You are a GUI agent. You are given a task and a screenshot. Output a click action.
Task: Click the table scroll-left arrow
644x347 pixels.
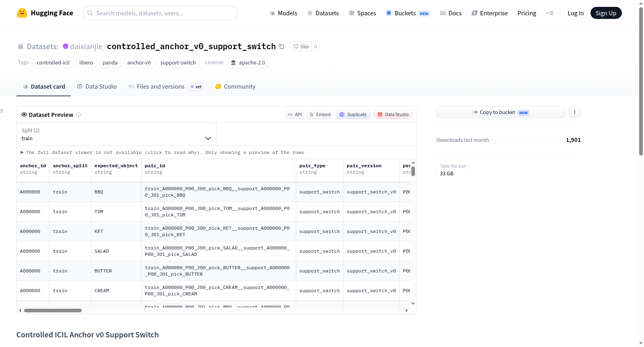coord(20,310)
